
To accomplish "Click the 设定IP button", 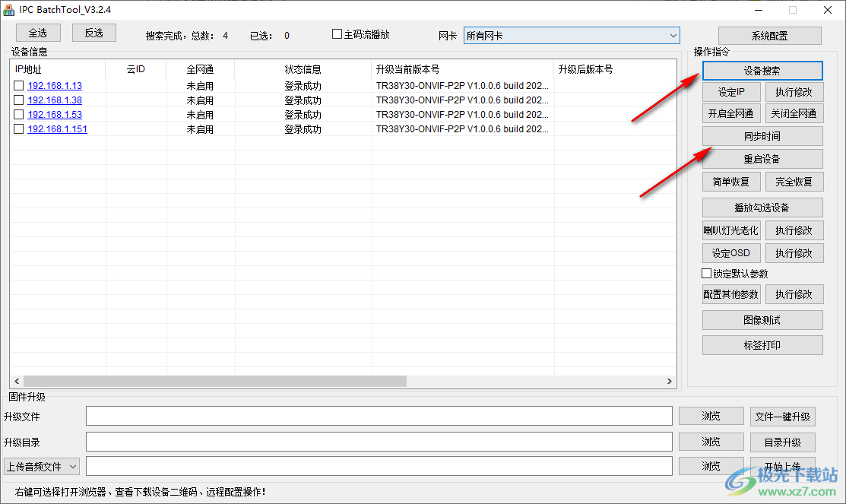I will pyautogui.click(x=730, y=91).
